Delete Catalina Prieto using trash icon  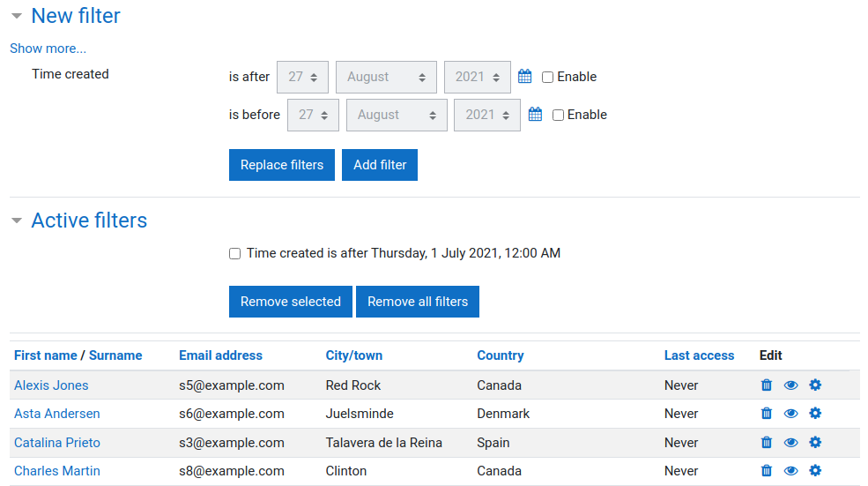tap(766, 442)
